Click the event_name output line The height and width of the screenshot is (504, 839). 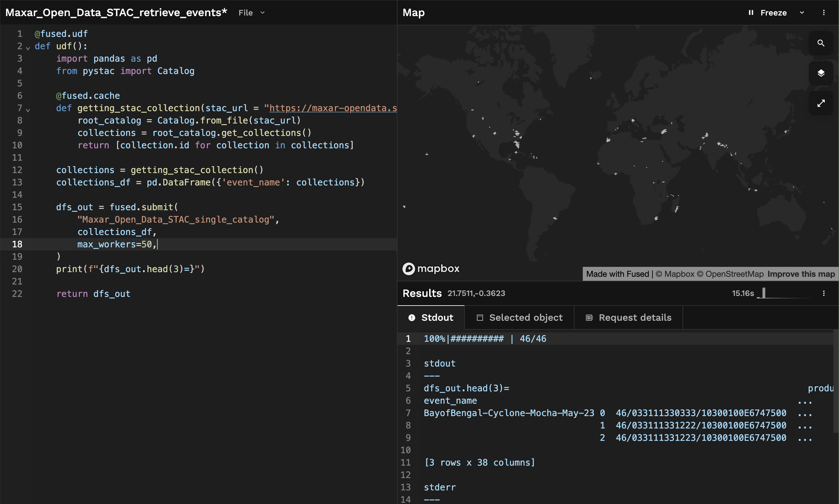pos(450,401)
